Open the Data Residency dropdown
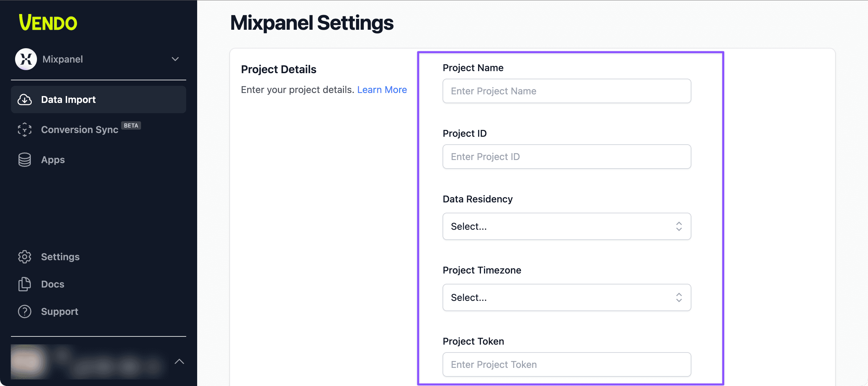 pyautogui.click(x=566, y=226)
